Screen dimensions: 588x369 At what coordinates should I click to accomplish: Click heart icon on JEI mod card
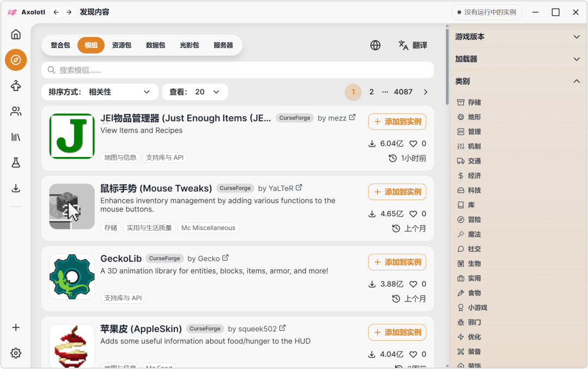click(x=413, y=143)
